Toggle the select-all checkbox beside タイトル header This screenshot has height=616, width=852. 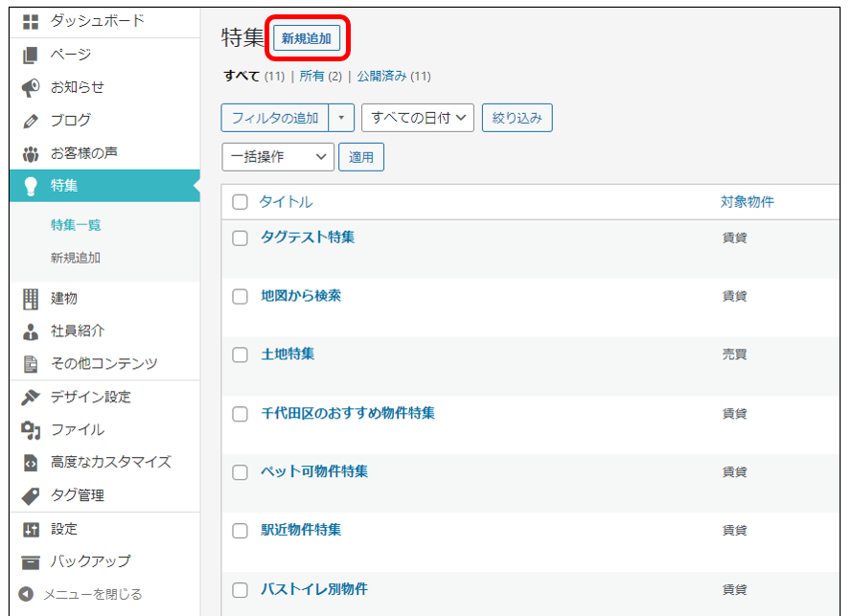pyautogui.click(x=241, y=202)
